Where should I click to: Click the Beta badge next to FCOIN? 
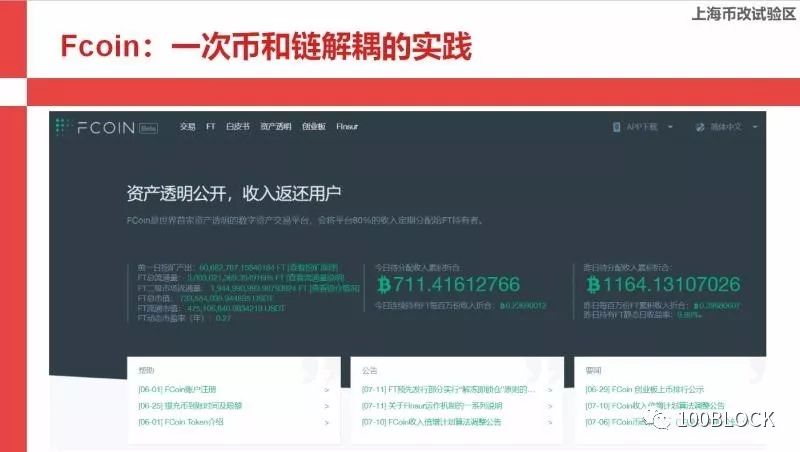click(148, 128)
